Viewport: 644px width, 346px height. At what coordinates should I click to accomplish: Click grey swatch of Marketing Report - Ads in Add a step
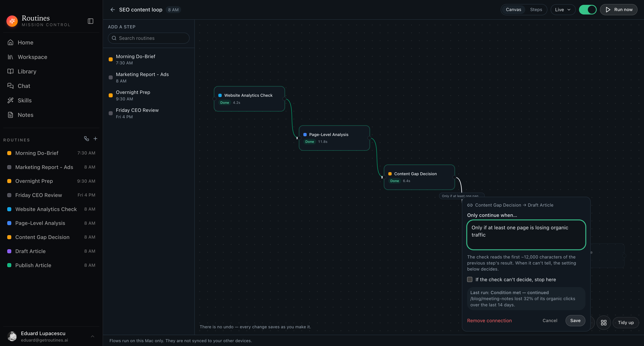(x=110, y=77)
